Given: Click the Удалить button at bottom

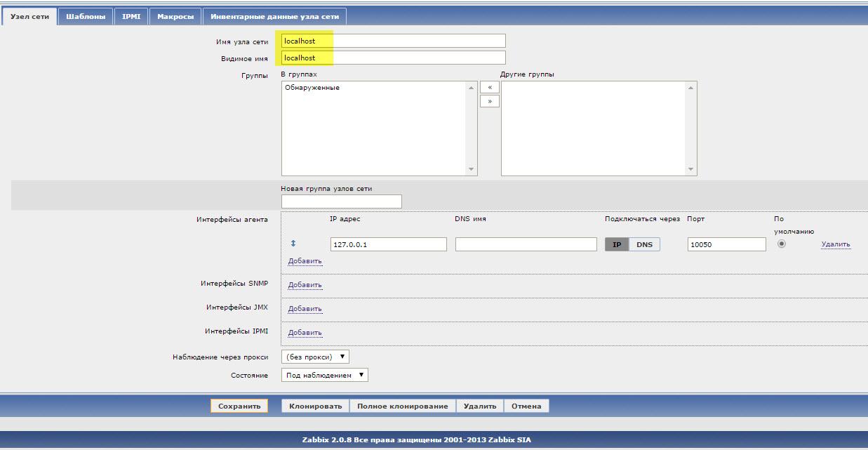Looking at the screenshot, I should click(480, 406).
